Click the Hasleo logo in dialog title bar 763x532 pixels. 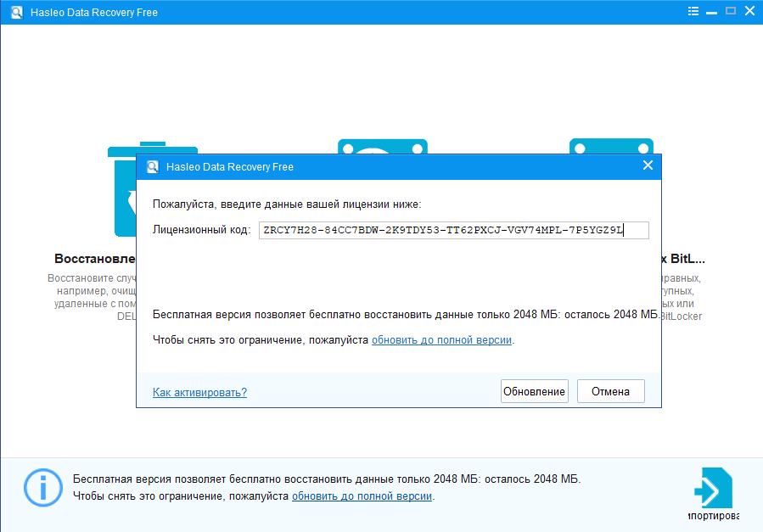point(153,167)
